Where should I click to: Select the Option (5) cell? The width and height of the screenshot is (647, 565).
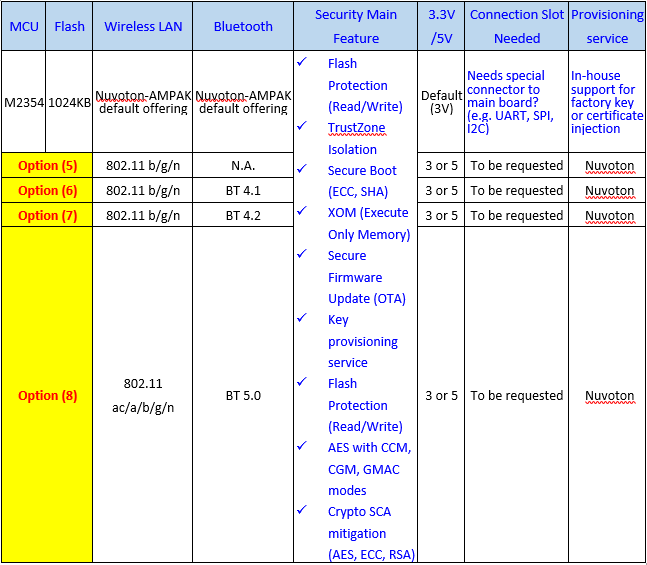click(47, 165)
